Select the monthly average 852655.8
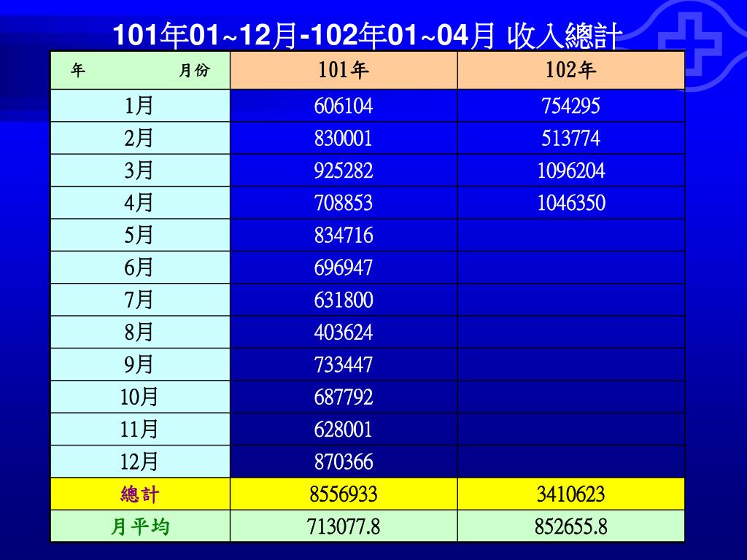Image resolution: width=747 pixels, height=560 pixels. coord(570,526)
